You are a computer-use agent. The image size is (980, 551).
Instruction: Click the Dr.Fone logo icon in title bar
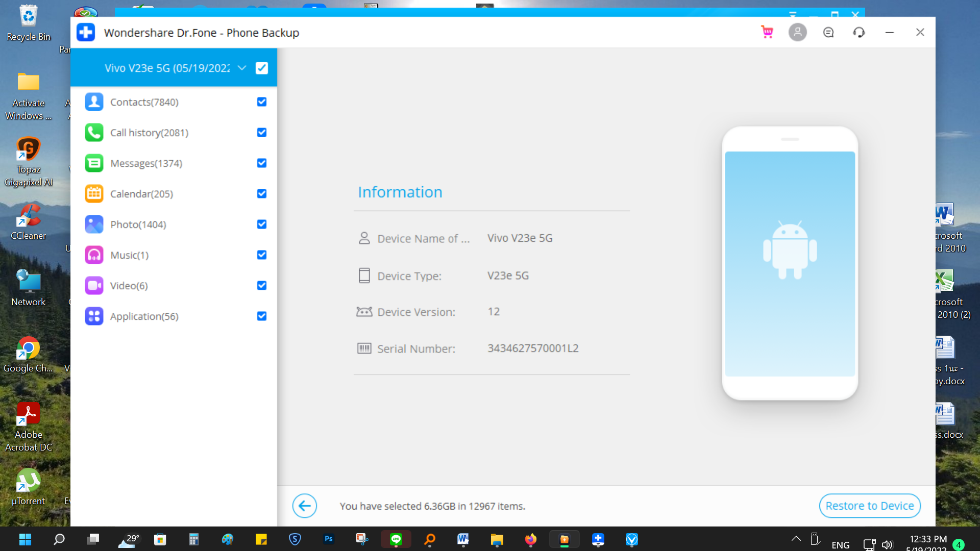pos(86,32)
